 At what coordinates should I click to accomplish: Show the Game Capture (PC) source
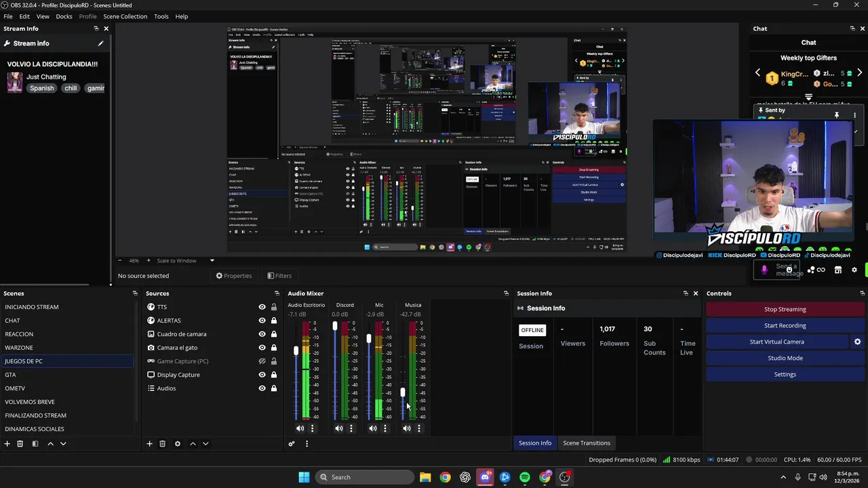pos(262,361)
